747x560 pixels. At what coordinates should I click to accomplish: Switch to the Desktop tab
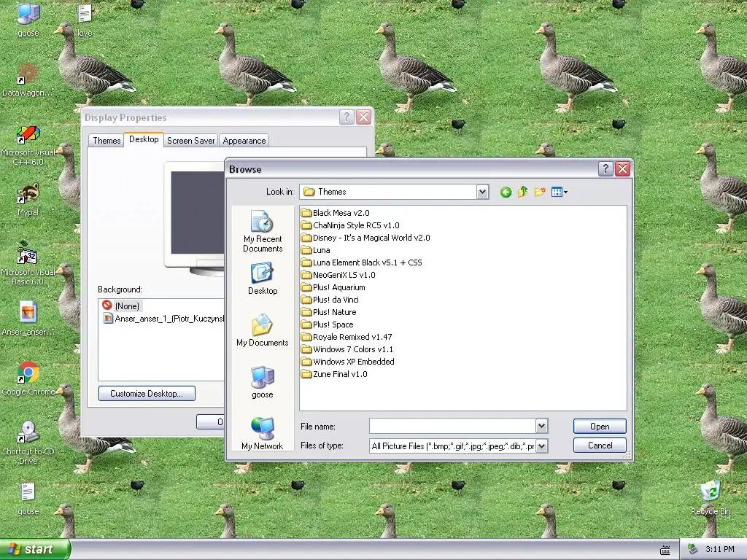(144, 139)
